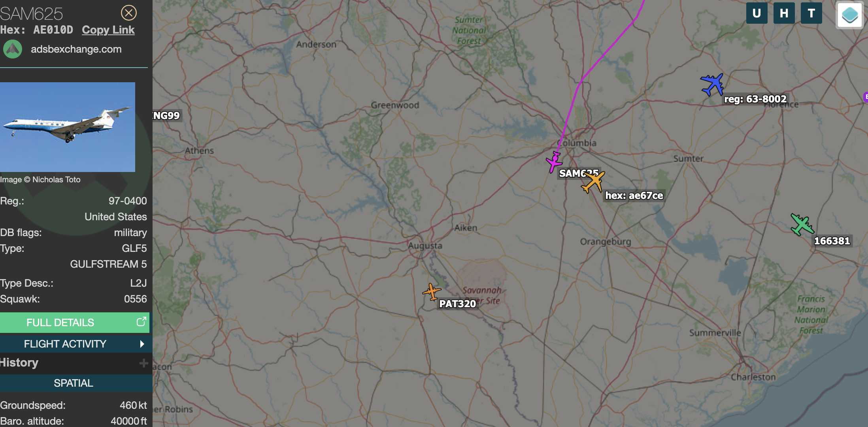The image size is (868, 427).
Task: Expand the History section plus sign
Action: (143, 363)
